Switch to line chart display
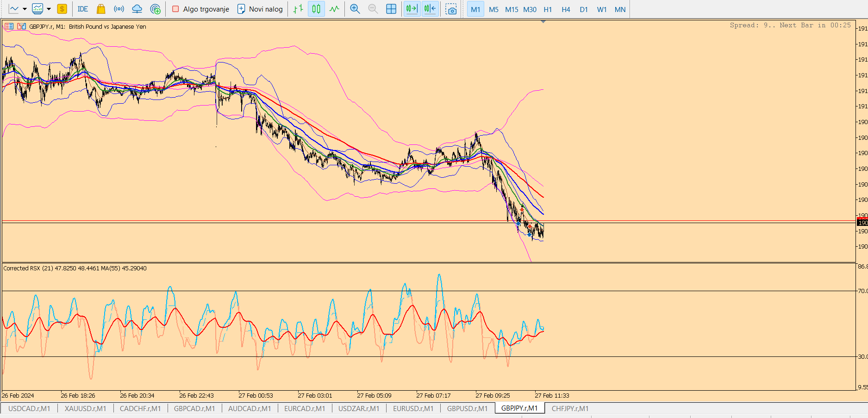 pos(334,9)
